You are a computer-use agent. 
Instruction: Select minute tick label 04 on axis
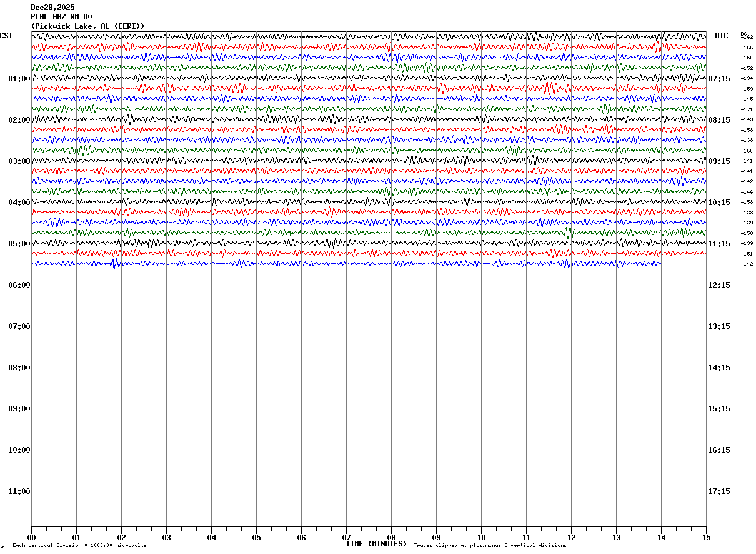[212, 538]
